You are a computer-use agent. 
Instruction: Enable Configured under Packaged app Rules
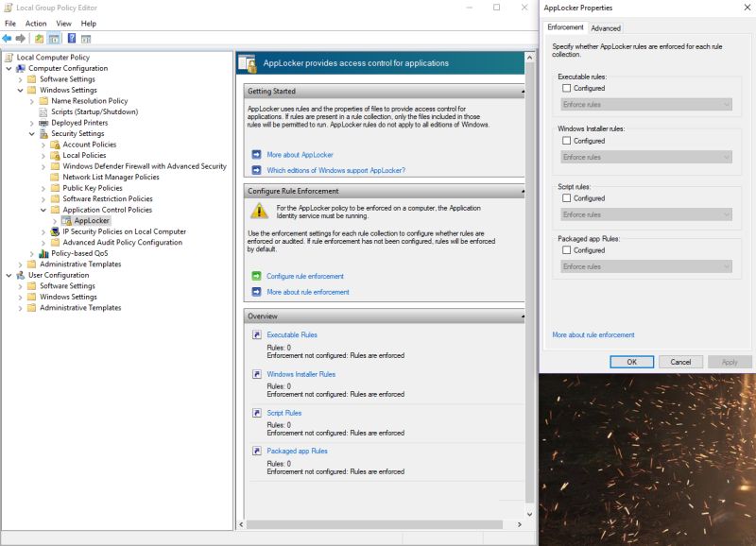pyautogui.click(x=566, y=251)
